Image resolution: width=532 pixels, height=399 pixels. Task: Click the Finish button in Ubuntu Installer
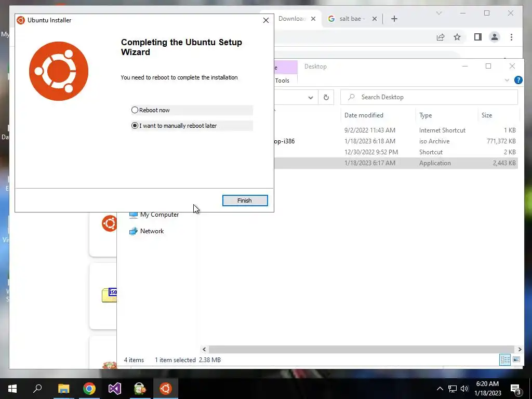click(245, 201)
